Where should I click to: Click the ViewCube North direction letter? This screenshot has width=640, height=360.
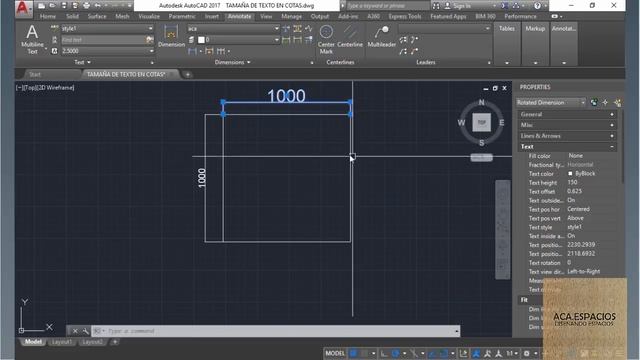(x=482, y=102)
